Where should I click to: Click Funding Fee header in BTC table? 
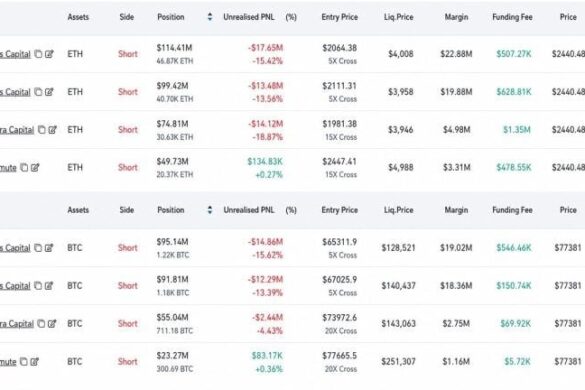512,210
